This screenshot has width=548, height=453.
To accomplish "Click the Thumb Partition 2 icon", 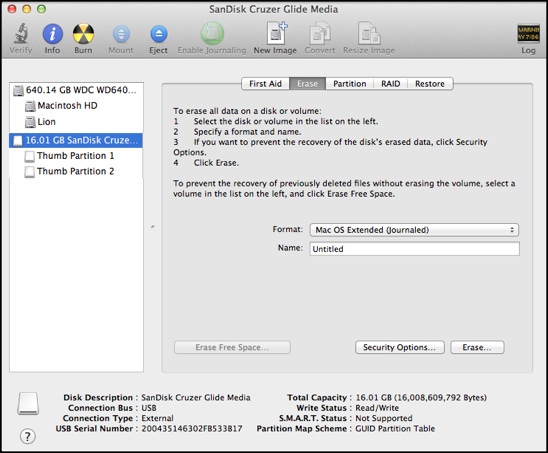I will pyautogui.click(x=30, y=172).
